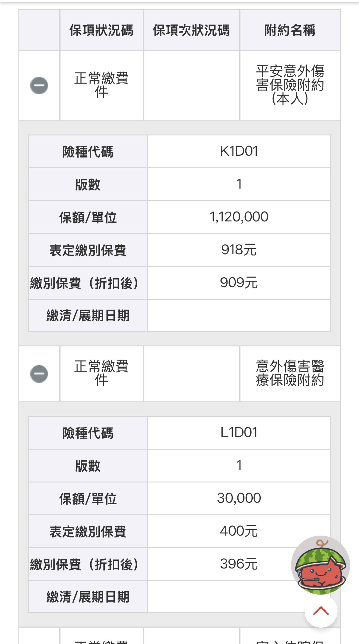
Task: Click 正常繳費件 status in the L1D01 rider row
Action: pos(101,373)
